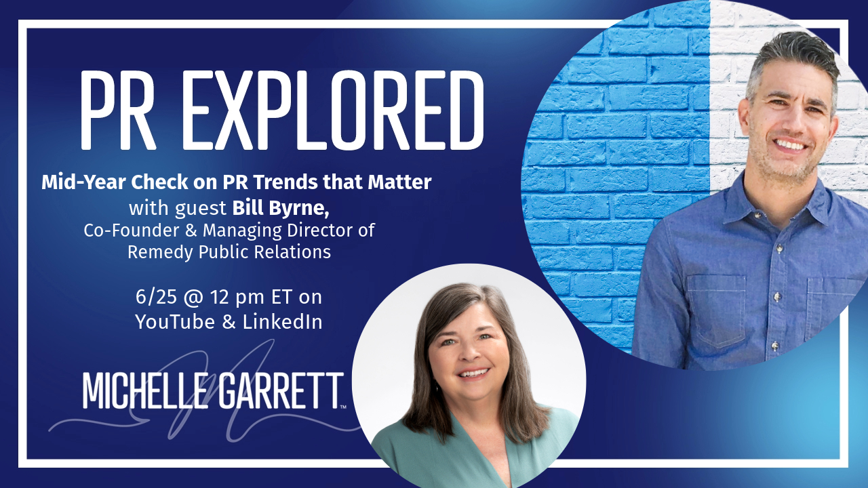868x488 pixels.
Task: Click the PR EXPLORED title text
Action: click(281, 110)
